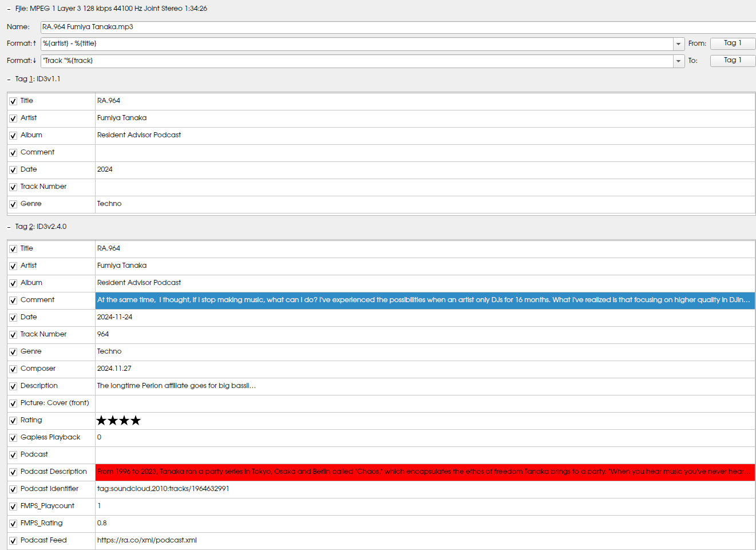Uncheck Comment checkbox in Tag 1
The height and width of the screenshot is (550, 756).
[x=13, y=153]
